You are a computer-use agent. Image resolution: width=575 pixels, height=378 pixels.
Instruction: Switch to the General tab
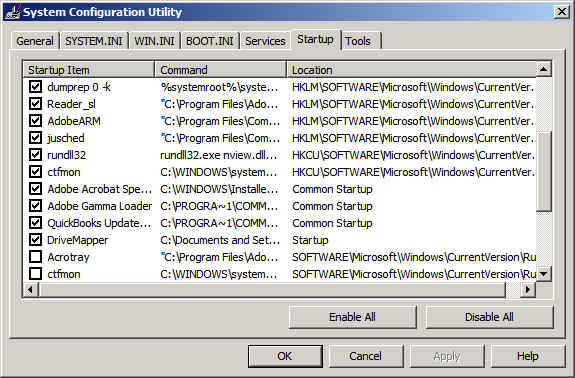(x=34, y=41)
